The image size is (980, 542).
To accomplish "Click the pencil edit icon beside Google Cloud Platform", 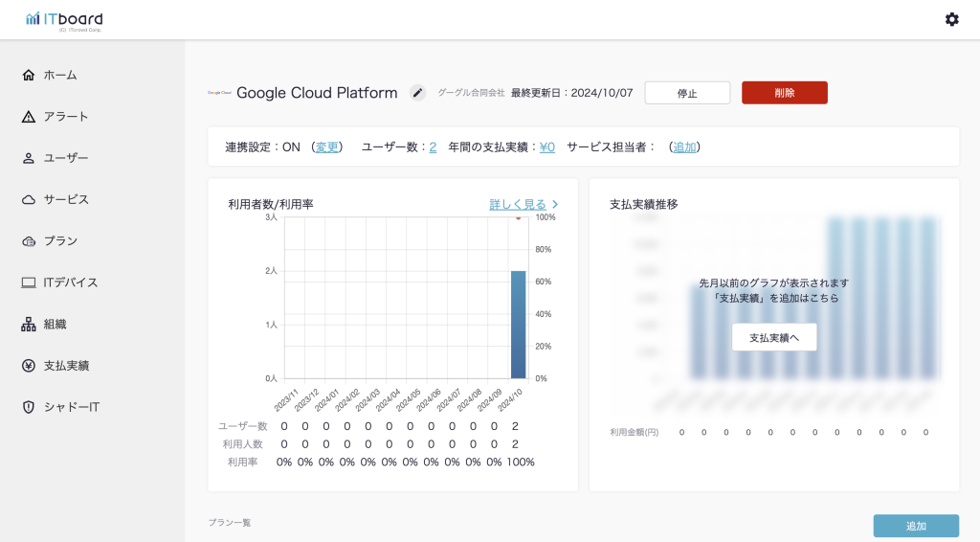I will [417, 93].
